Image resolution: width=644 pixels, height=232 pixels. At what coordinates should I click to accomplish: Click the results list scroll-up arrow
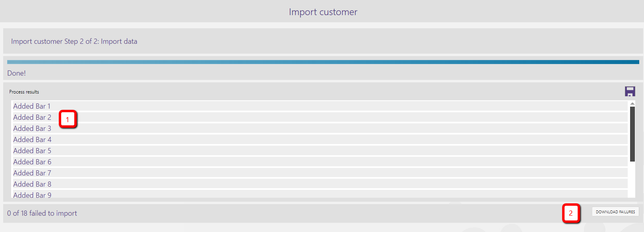tap(632, 103)
